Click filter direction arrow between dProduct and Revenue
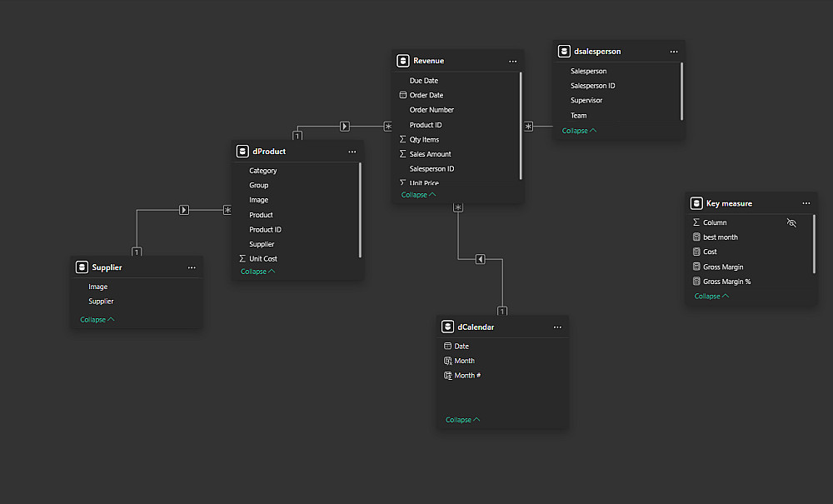The height and width of the screenshot is (504, 833). [345, 127]
